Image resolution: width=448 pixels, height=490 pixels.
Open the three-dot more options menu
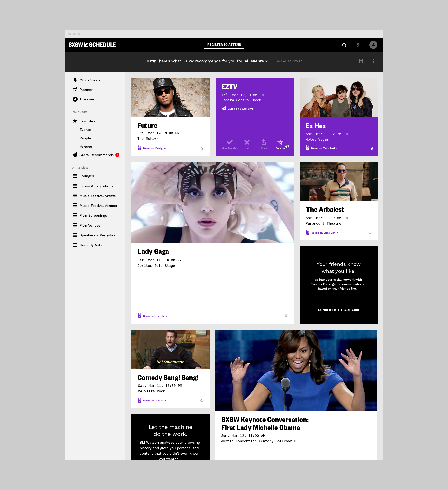pos(374,61)
